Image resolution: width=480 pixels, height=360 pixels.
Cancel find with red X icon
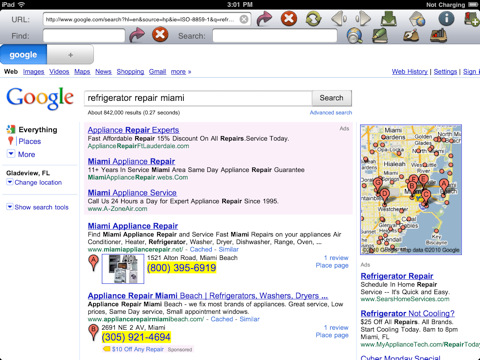(160, 35)
